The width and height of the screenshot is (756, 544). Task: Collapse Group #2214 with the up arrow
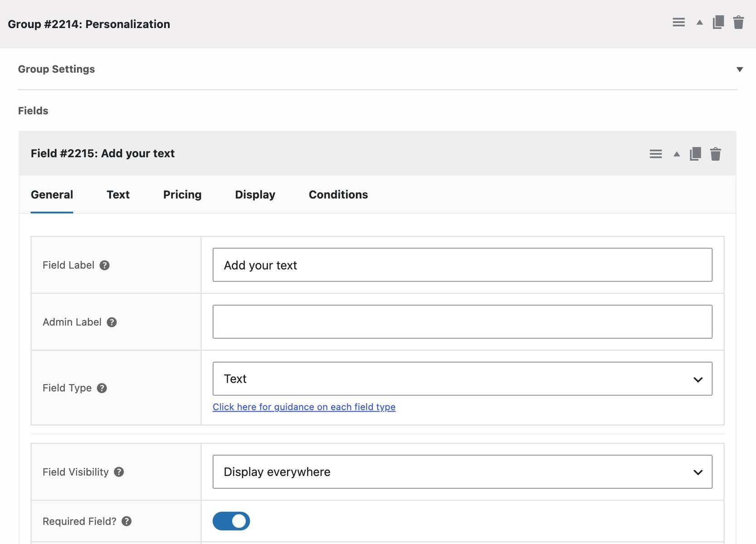pyautogui.click(x=699, y=22)
